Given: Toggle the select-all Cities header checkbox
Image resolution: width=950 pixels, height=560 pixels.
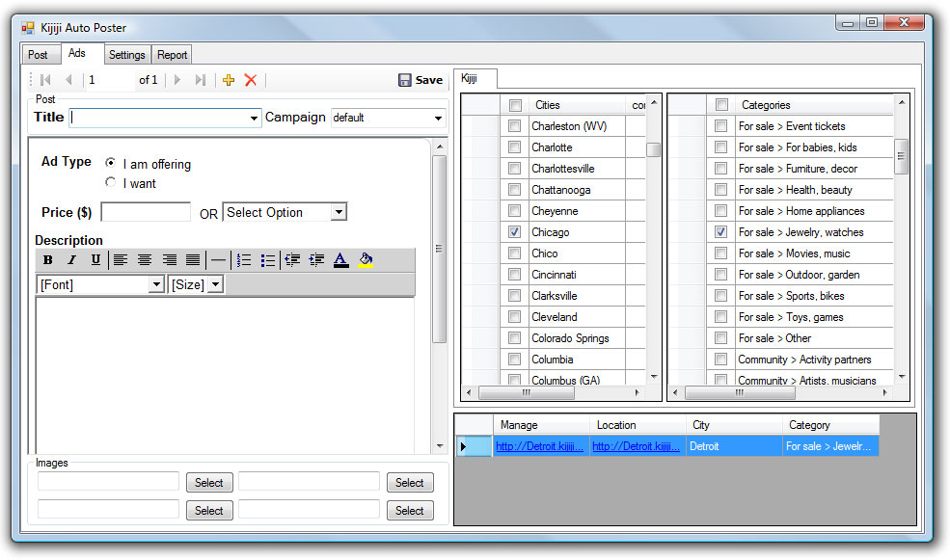Looking at the screenshot, I should point(515,105).
